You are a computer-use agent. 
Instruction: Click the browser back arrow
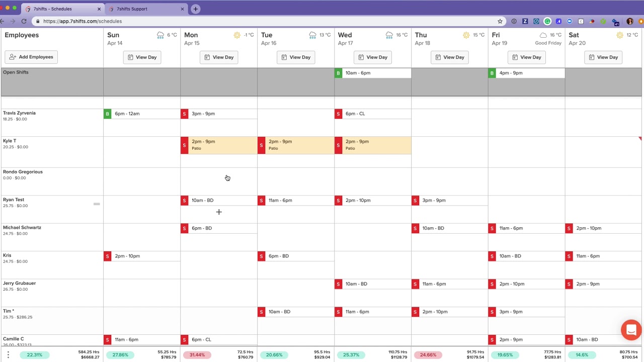[4, 21]
